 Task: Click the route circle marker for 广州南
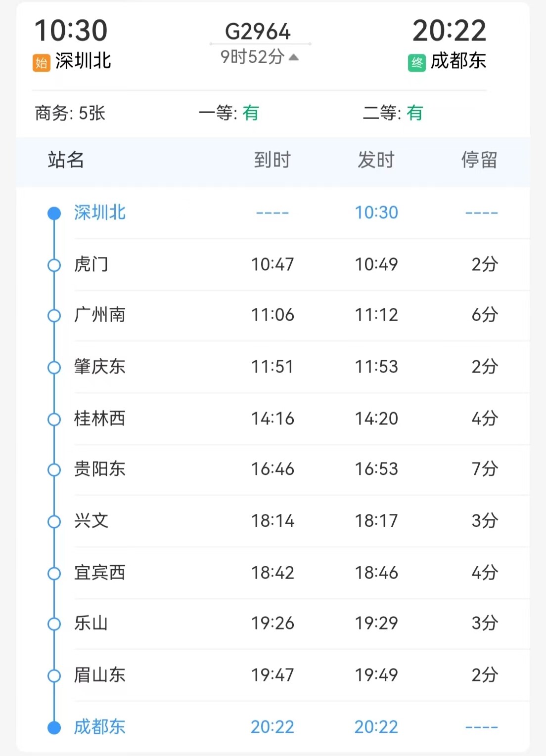(x=54, y=316)
